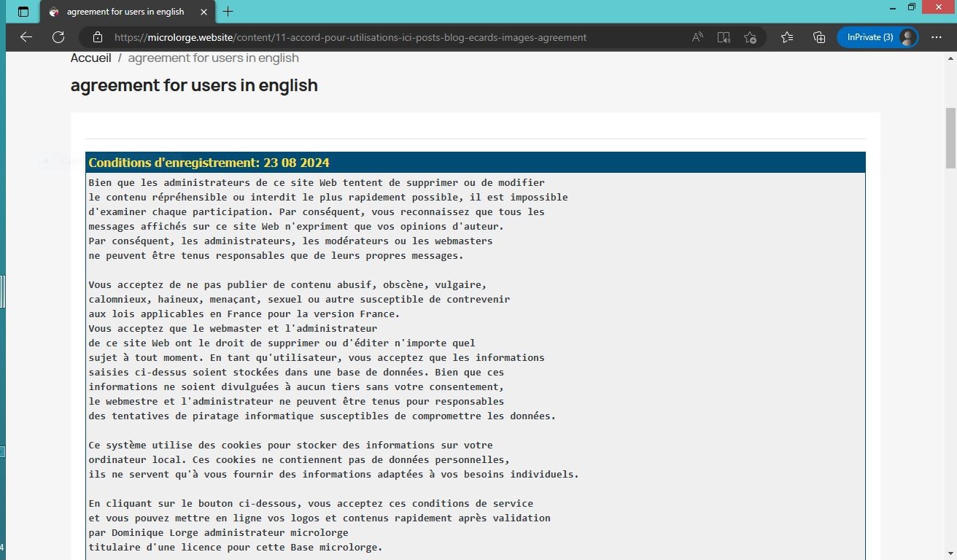Screen dimensions: 957x560
Task: Click line starting 'Vous acceptez de ne pas publier'
Action: tap(287, 284)
